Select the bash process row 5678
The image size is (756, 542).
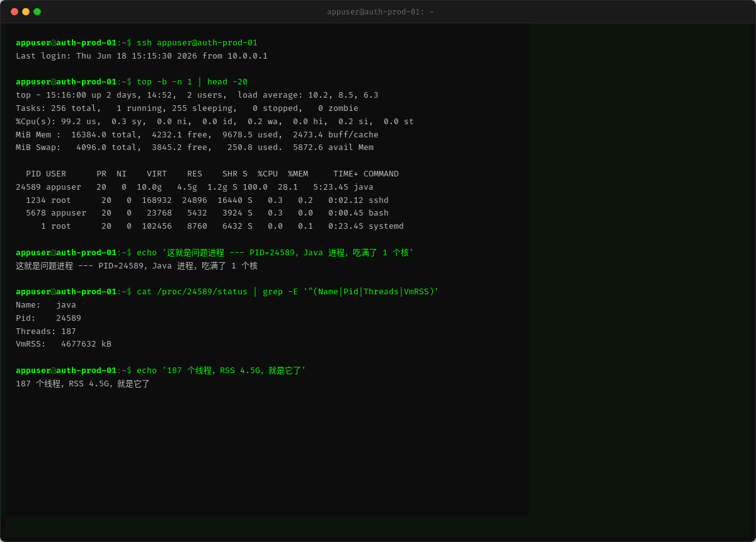tap(207, 213)
